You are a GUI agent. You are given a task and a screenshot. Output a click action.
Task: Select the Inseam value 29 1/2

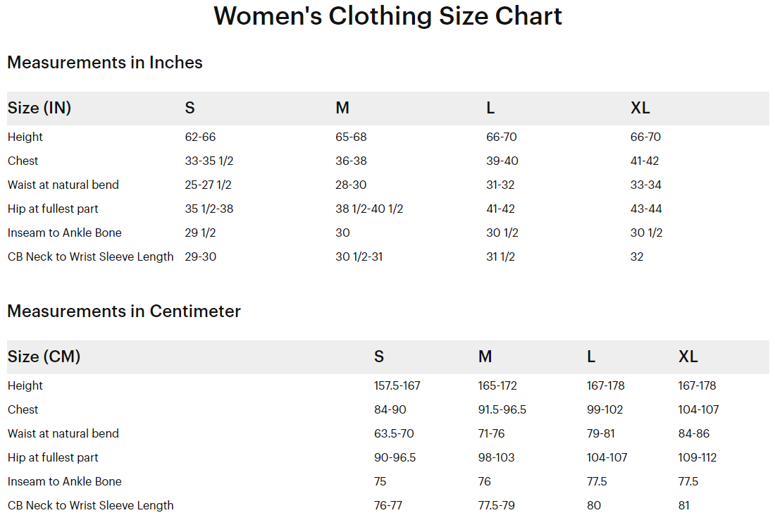[200, 233]
